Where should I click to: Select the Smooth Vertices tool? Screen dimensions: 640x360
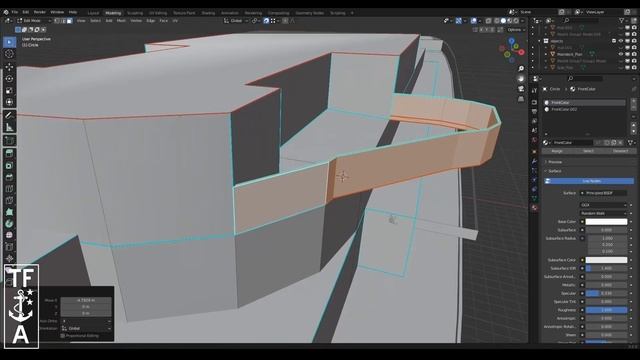pyautogui.click(x=9, y=235)
